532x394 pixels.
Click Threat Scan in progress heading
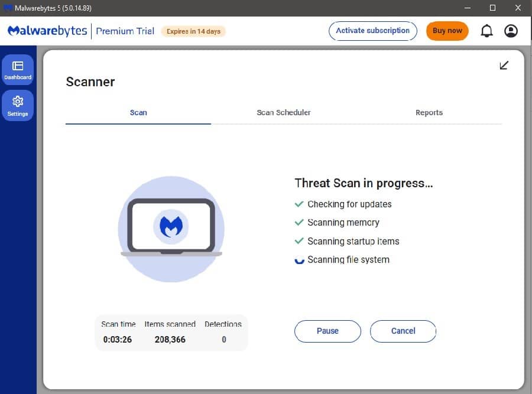point(364,183)
